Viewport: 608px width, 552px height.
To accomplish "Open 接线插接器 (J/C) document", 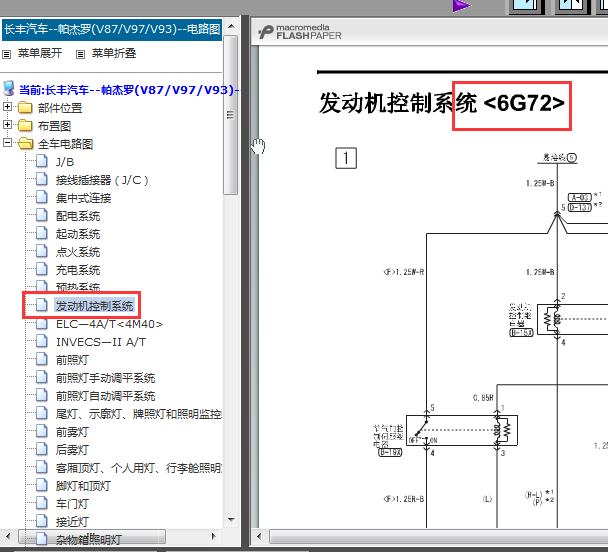I will 102,180.
